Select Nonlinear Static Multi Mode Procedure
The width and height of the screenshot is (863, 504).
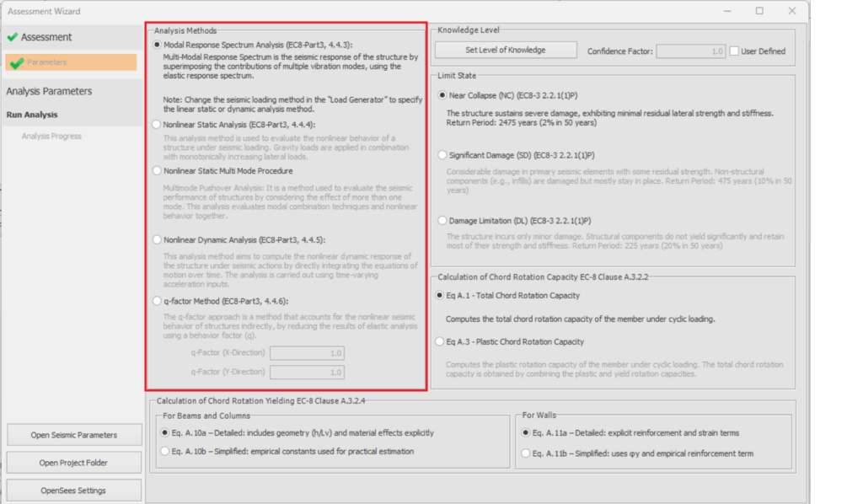click(x=157, y=170)
